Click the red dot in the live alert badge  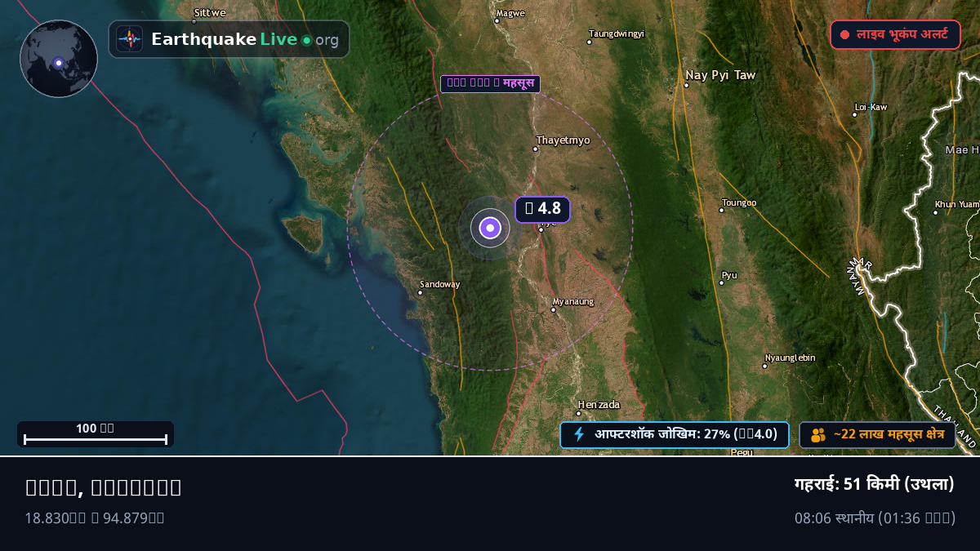tap(844, 35)
